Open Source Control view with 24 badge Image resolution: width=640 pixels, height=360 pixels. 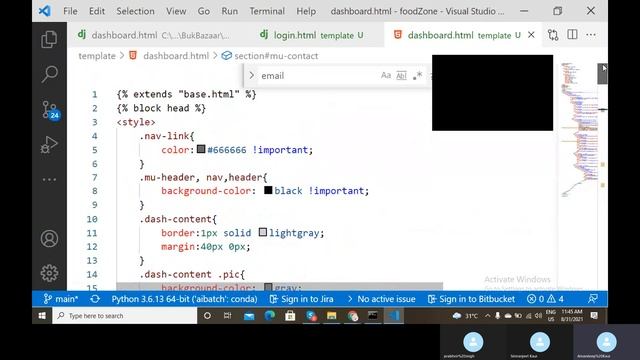point(50,110)
